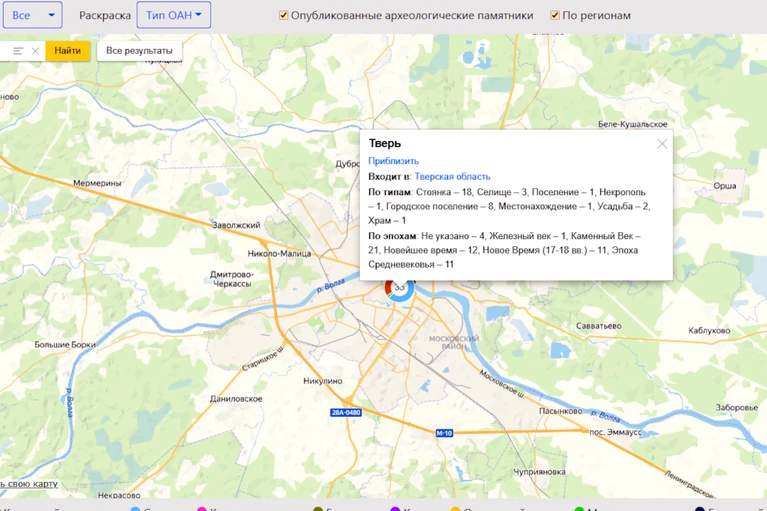Click the Приблизить link
767x511 pixels.
(x=393, y=161)
